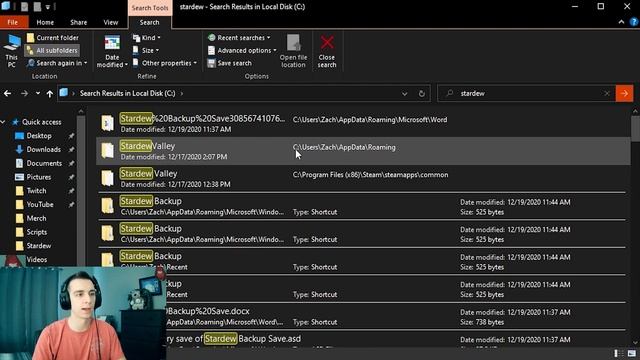This screenshot has height=360, width=640.
Task: Open Scripts folder in navigation pane
Action: click(36, 232)
